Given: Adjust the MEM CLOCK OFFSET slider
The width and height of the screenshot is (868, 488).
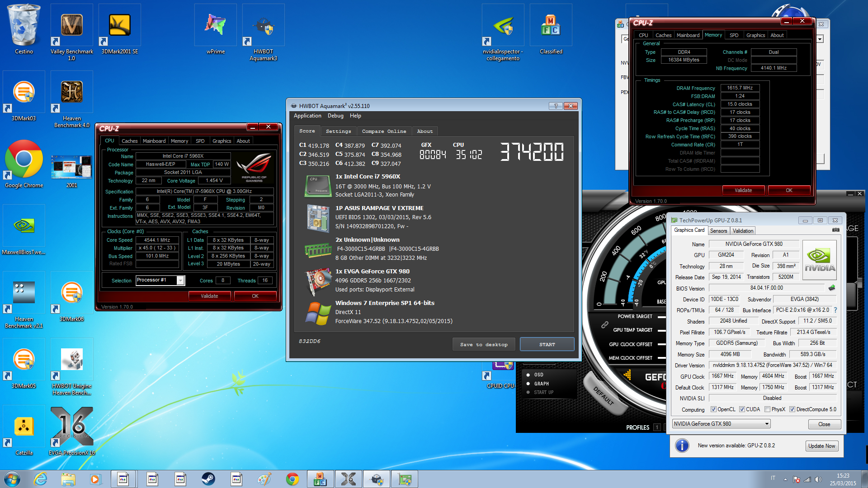Looking at the screenshot, I should (662, 358).
